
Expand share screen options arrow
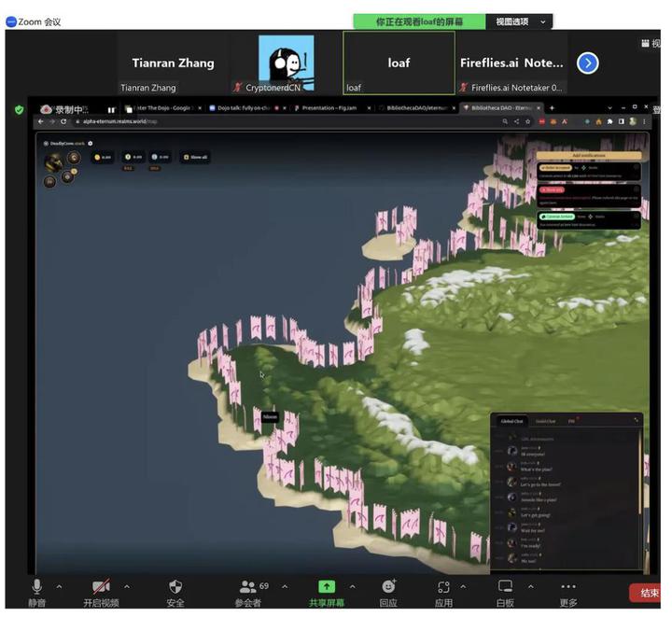click(352, 586)
